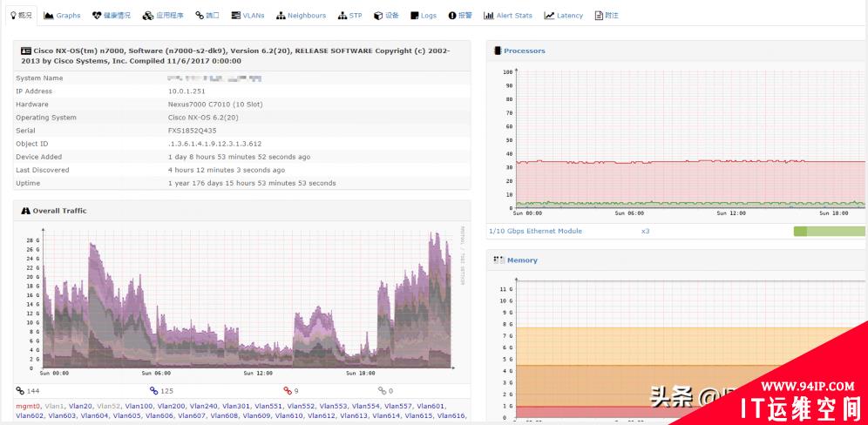Click the device ID card icon beside Cisco NX-OS
Screen dimensions: 868x425
tap(25, 51)
